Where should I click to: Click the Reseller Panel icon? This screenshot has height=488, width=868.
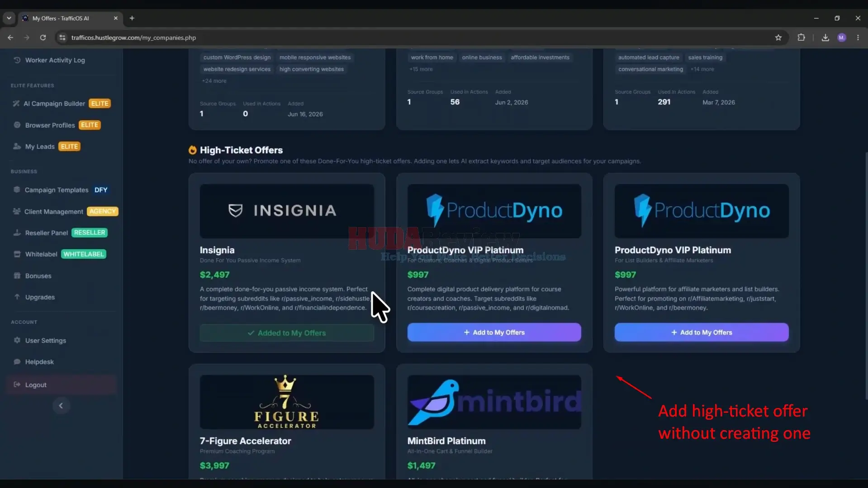pyautogui.click(x=17, y=232)
